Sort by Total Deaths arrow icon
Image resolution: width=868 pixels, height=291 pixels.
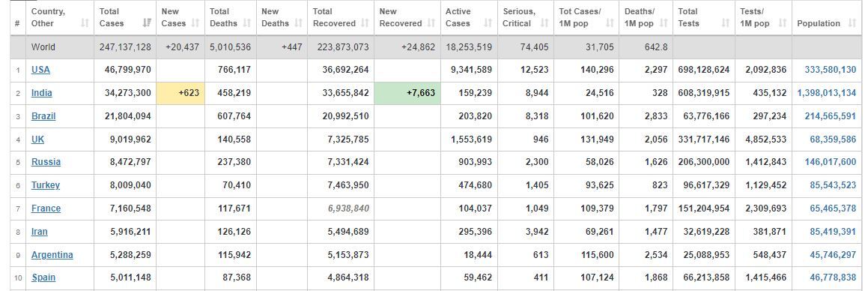[x=247, y=23]
